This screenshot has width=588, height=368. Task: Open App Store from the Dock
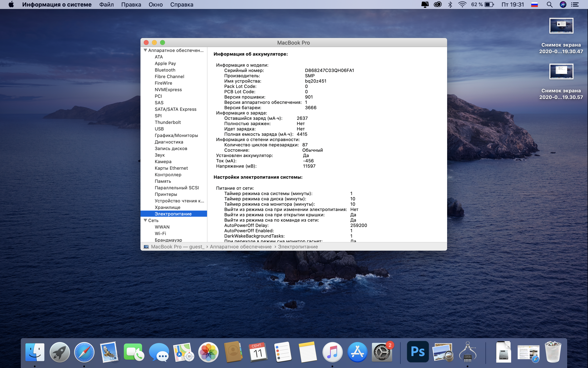[x=357, y=352]
